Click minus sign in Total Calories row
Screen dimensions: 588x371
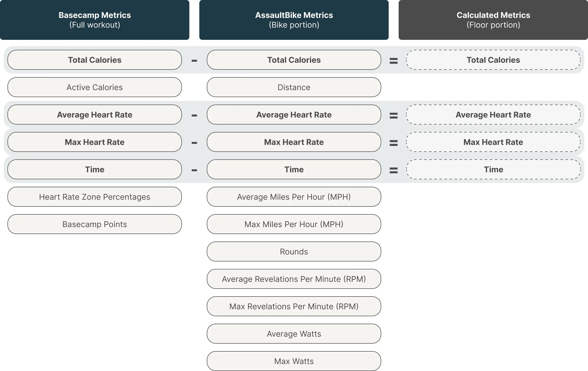(194, 61)
